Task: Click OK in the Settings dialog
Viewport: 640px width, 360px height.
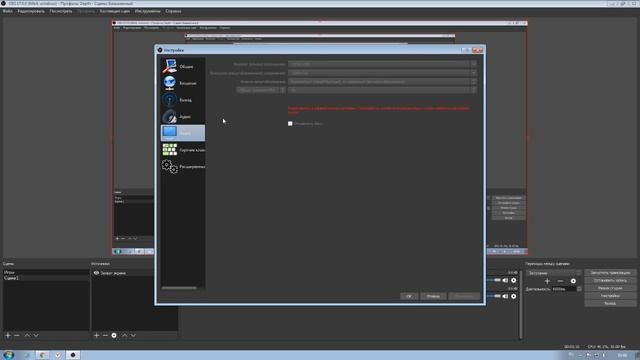Action: 409,296
